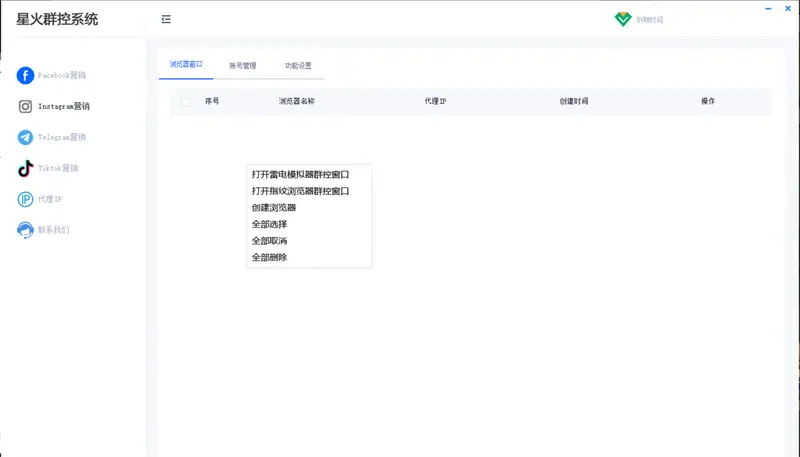Open Facebook营销 menu label
Screen dimensions: 800x457
(x=62, y=75)
